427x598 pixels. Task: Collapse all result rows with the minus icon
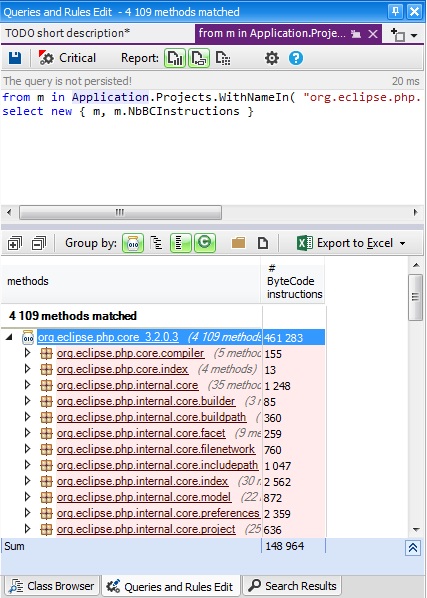point(39,243)
